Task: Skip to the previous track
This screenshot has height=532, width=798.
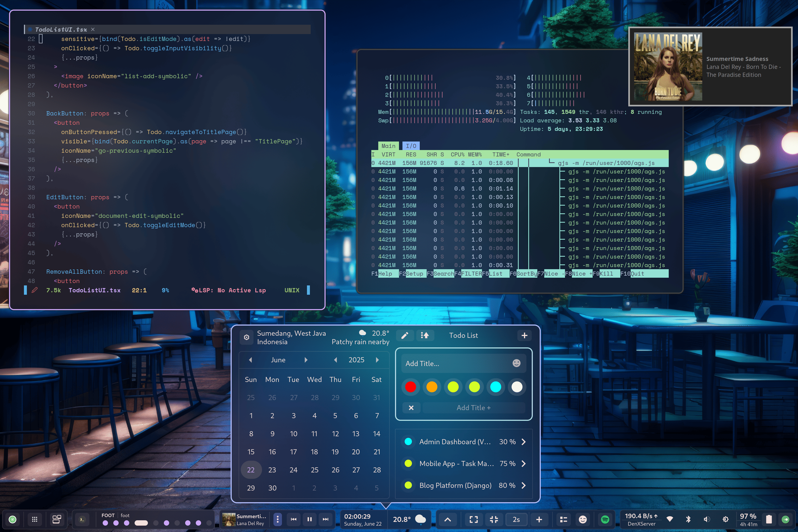Action: pyautogui.click(x=293, y=519)
